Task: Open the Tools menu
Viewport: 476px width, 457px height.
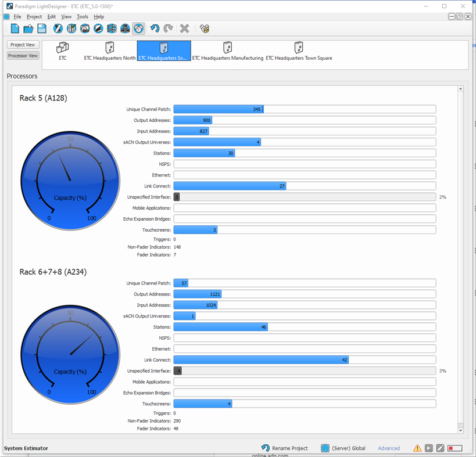Action: (82, 16)
